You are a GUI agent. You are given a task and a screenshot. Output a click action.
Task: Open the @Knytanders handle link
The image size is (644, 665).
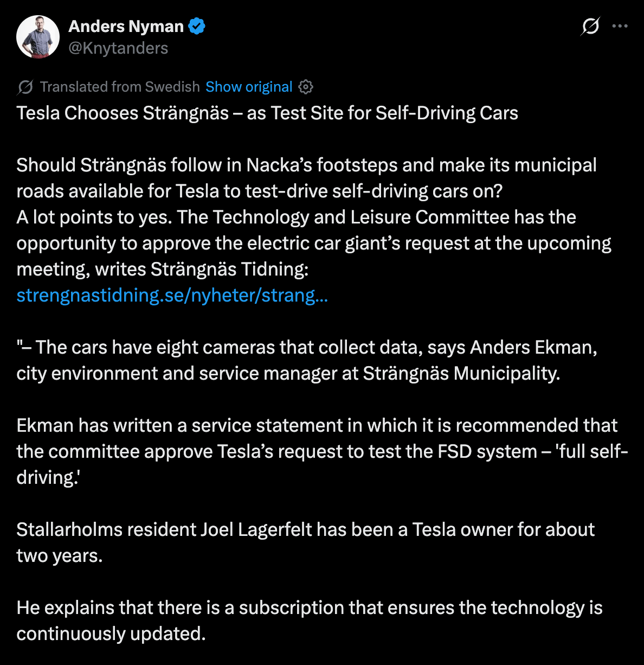pos(118,48)
